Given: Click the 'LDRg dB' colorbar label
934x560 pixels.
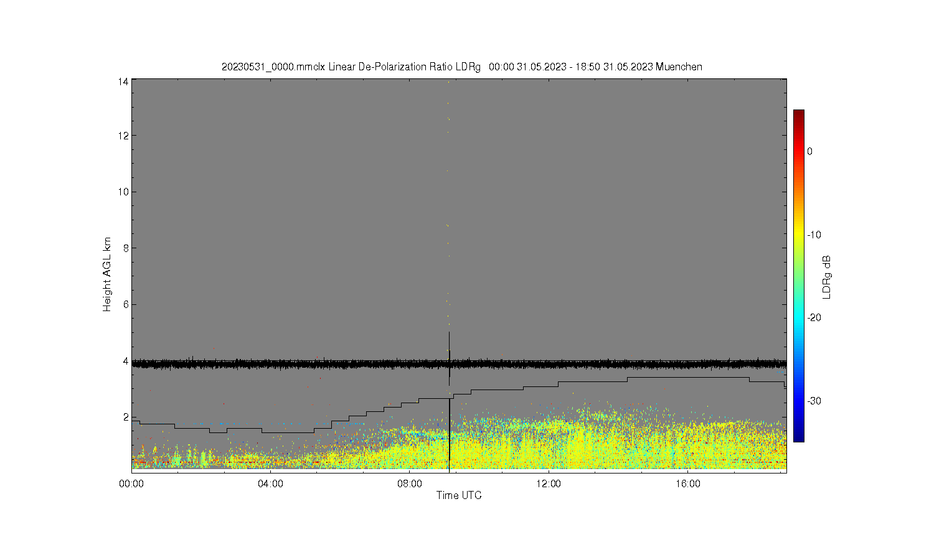Looking at the screenshot, I should [827, 277].
